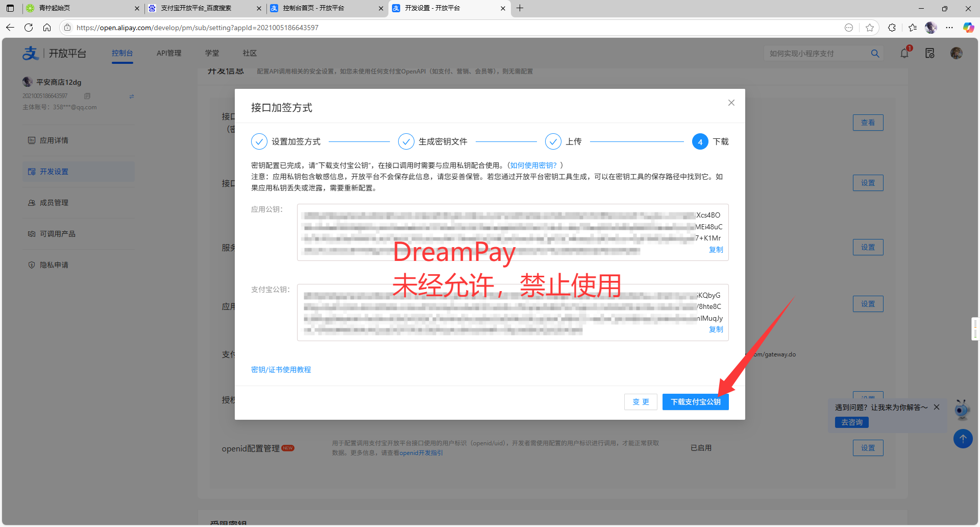Screen dimensions: 980x527
Task: Select 成员管理 in left sidebar
Action: click(x=54, y=203)
